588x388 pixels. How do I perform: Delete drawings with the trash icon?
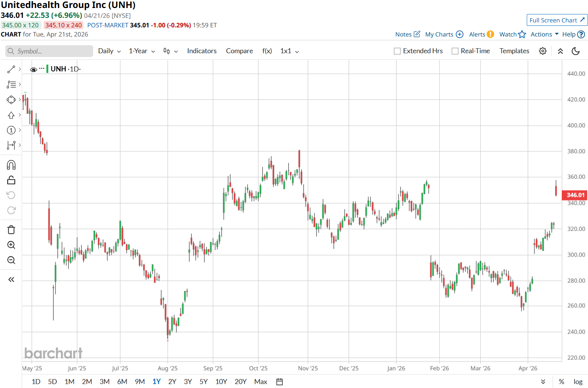click(11, 230)
